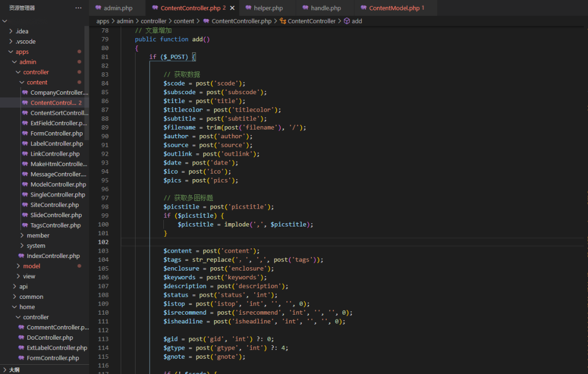Click ContentController.php in the breadcrumb

tap(241, 21)
